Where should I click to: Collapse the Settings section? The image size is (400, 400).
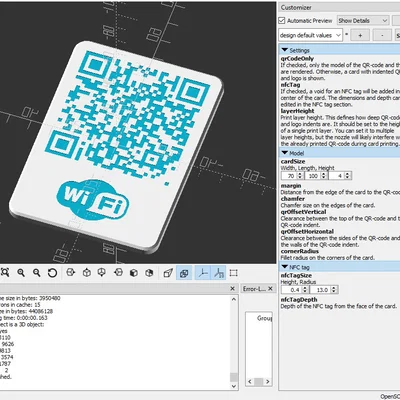coord(285,50)
